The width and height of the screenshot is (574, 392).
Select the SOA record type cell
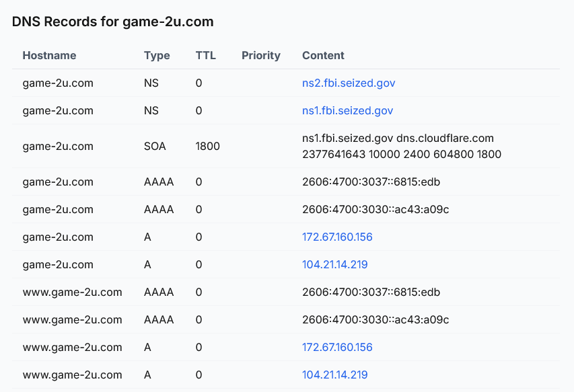[x=155, y=147]
